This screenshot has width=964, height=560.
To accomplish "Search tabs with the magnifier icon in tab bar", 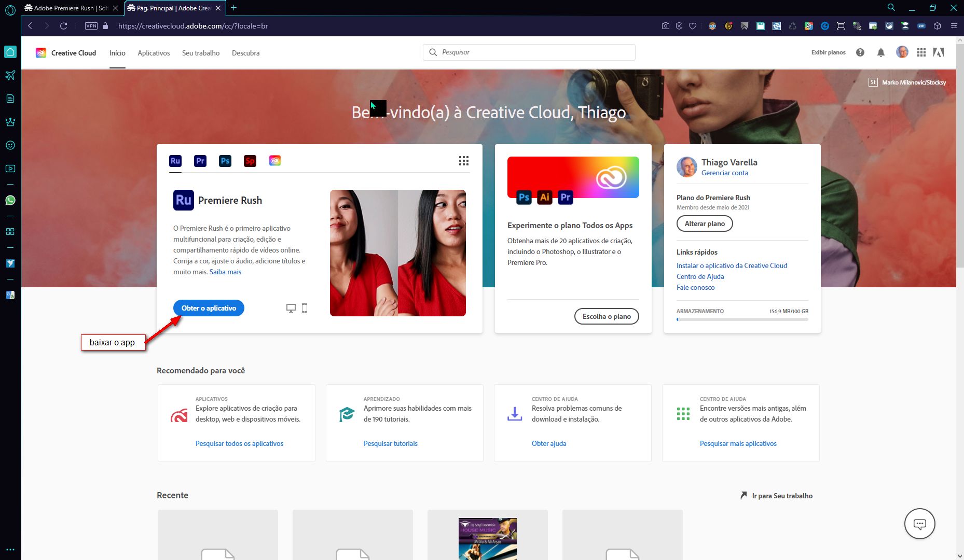I will 891,8.
